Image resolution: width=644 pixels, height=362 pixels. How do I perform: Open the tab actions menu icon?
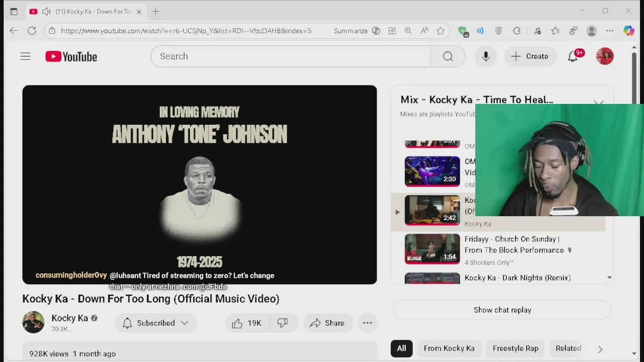click(x=14, y=11)
